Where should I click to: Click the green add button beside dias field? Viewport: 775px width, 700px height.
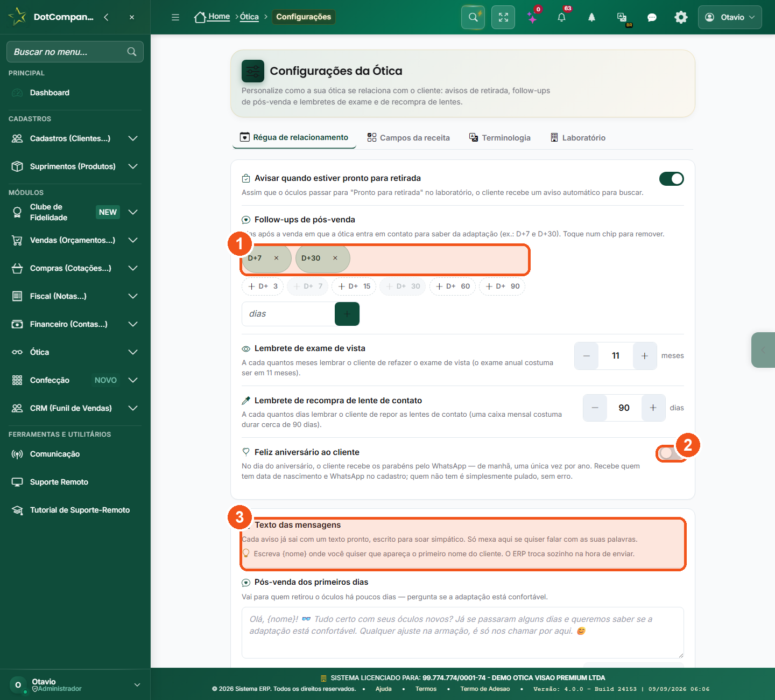coord(347,314)
